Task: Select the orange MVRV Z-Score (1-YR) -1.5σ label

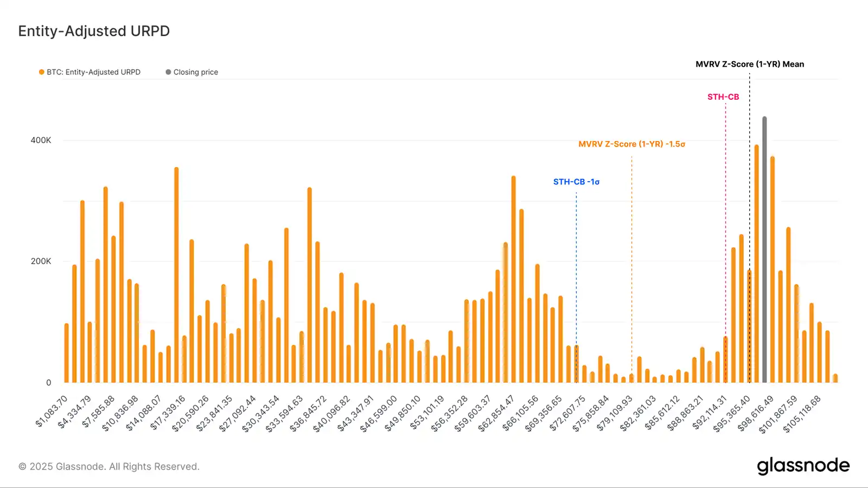Action: pyautogui.click(x=631, y=144)
